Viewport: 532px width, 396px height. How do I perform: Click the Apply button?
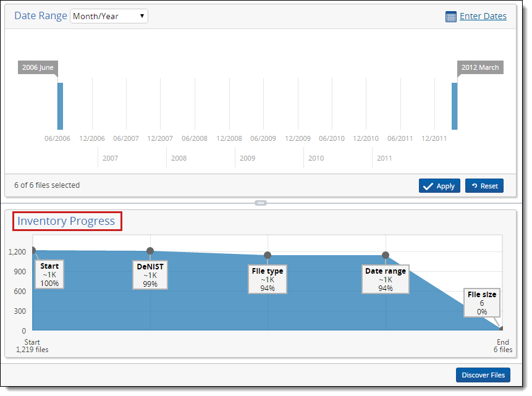click(439, 186)
